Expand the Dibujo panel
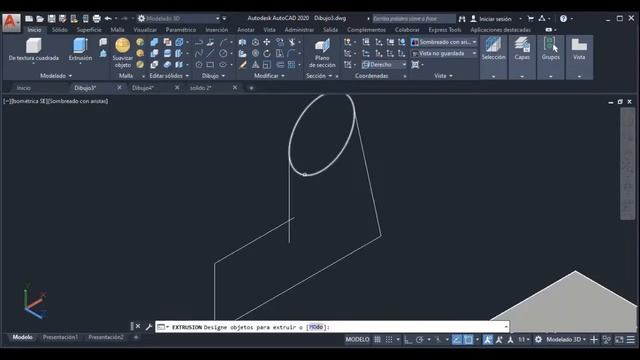The image size is (640, 360). [213, 76]
